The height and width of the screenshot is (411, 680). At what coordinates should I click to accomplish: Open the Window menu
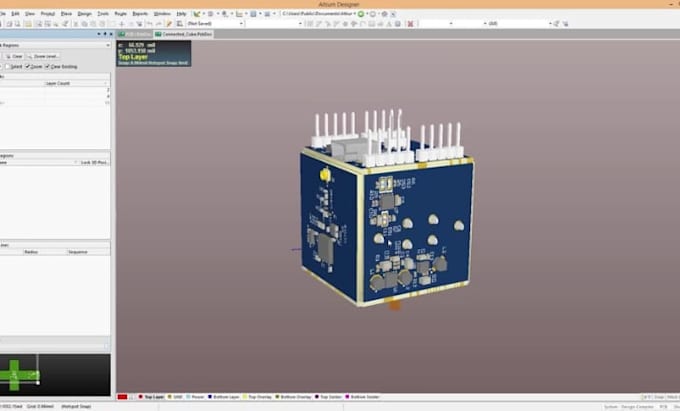[x=162, y=14]
